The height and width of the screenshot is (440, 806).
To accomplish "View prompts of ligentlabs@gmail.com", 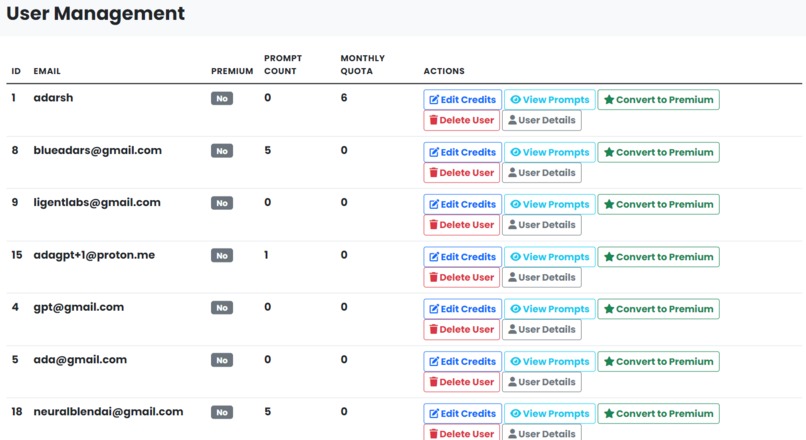I will point(549,204).
